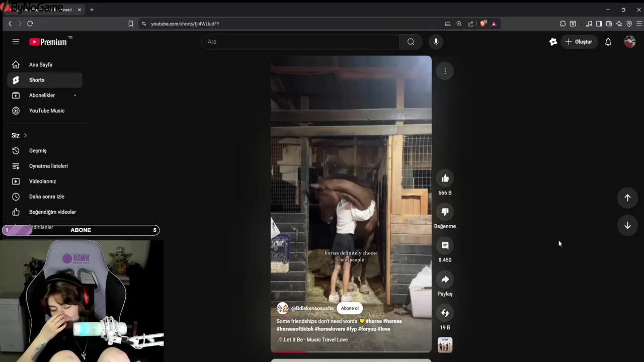Open Geçmiş history
Image resolution: width=644 pixels, height=362 pixels.
[x=45, y=151]
